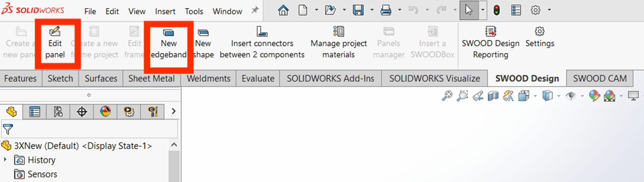Activate the Select cursor tool
The image size is (644, 182).
469,10
